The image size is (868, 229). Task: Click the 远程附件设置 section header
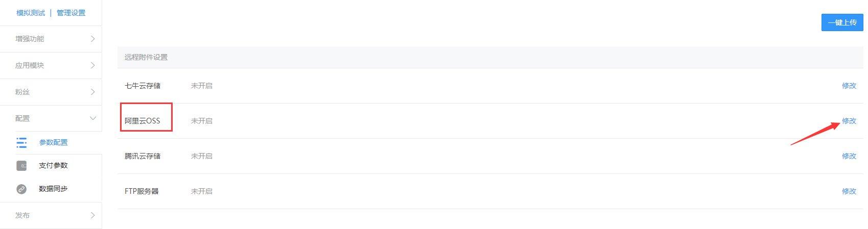click(x=490, y=57)
